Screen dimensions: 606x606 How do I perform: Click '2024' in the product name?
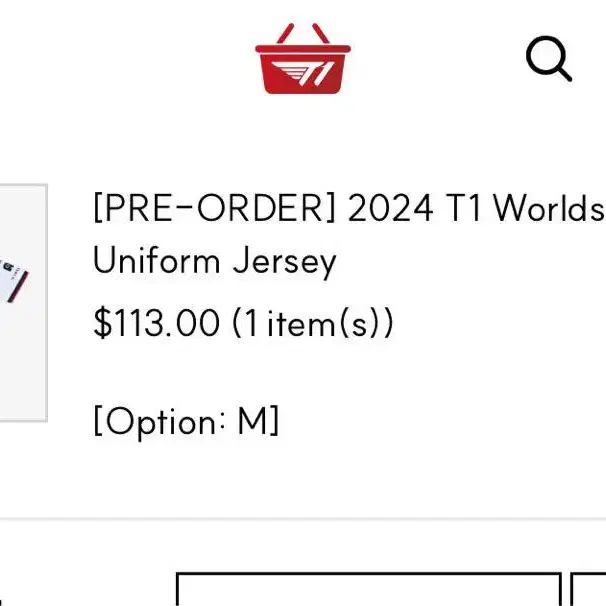pos(390,208)
